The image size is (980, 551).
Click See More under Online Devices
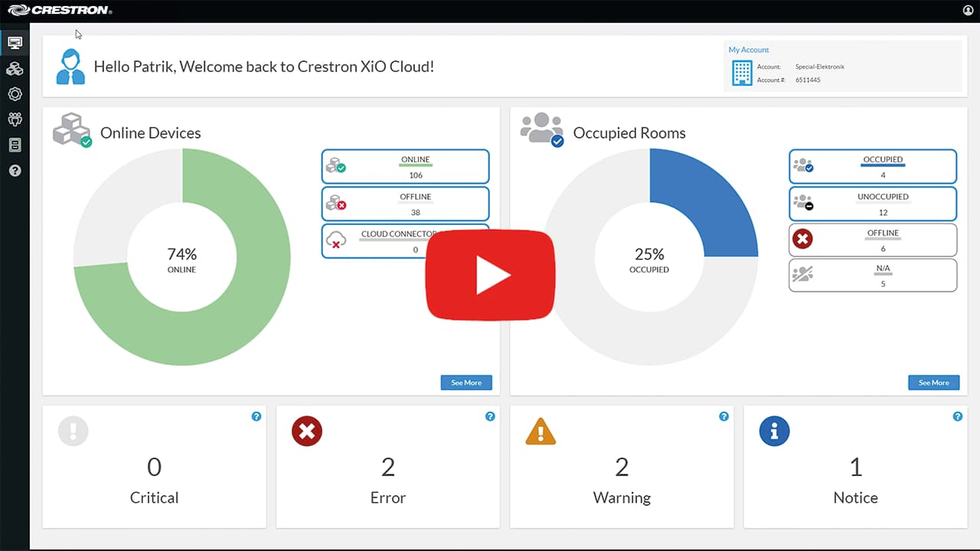tap(466, 383)
